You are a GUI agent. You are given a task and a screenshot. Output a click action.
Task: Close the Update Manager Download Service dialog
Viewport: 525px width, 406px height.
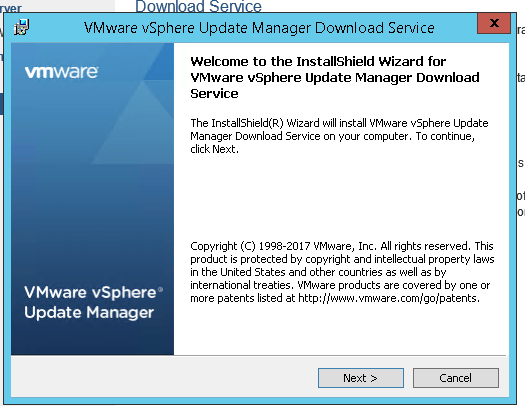pos(494,23)
